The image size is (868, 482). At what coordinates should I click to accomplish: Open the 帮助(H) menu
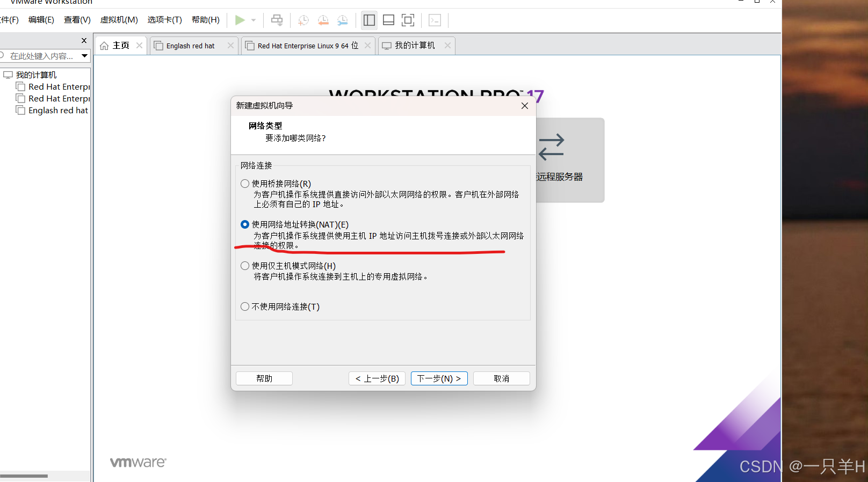(206, 20)
